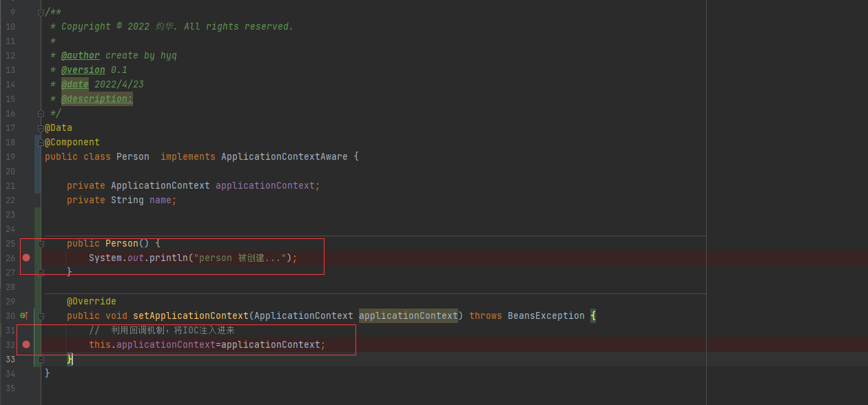This screenshot has height=405, width=868.
Task: Collapse the Person() constructor on line 25
Action: tap(41, 244)
